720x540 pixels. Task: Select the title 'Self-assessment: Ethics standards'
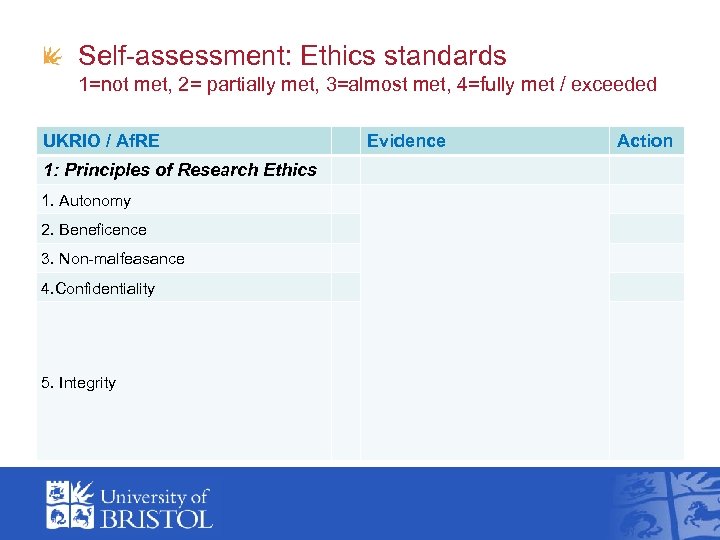click(x=292, y=56)
